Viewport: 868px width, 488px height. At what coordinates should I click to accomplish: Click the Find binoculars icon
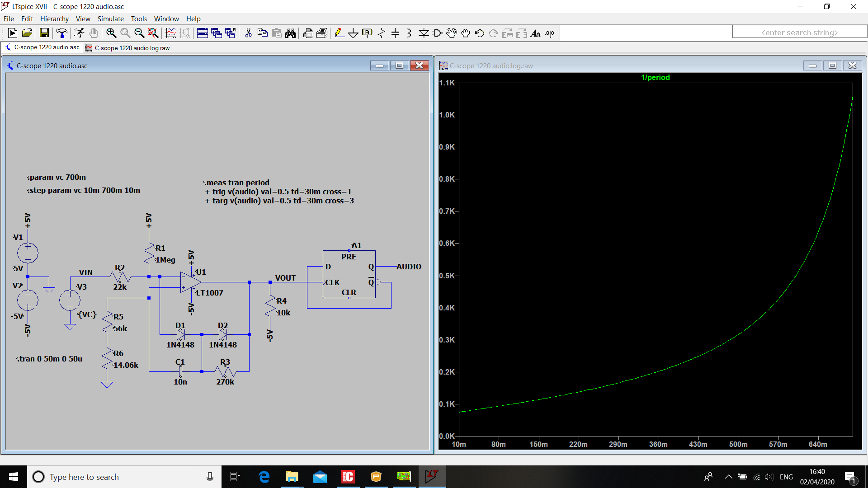(x=290, y=33)
